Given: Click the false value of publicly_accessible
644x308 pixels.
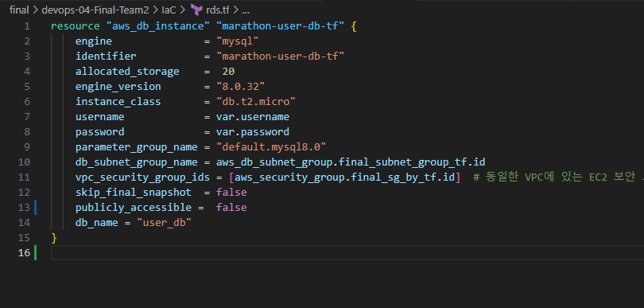Looking at the screenshot, I should (x=231, y=207).
